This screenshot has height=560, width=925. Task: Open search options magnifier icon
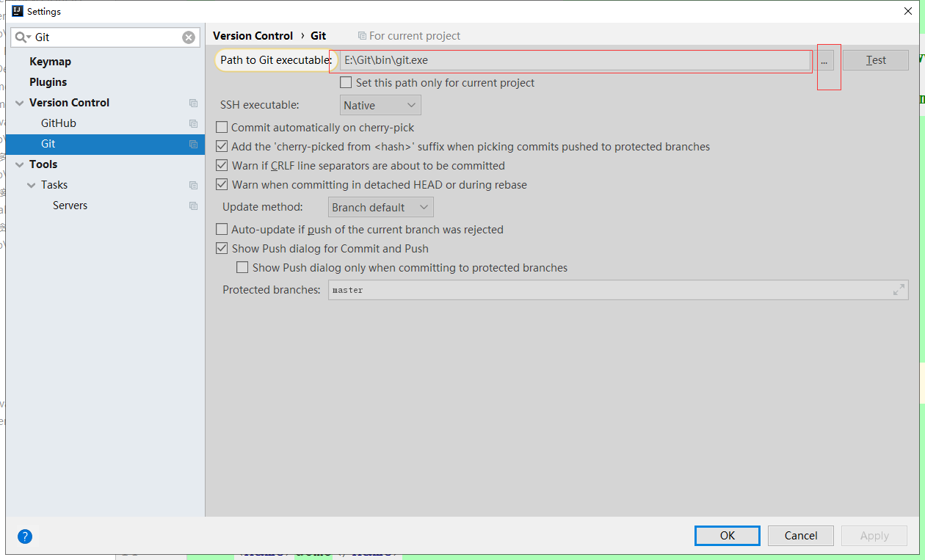22,37
